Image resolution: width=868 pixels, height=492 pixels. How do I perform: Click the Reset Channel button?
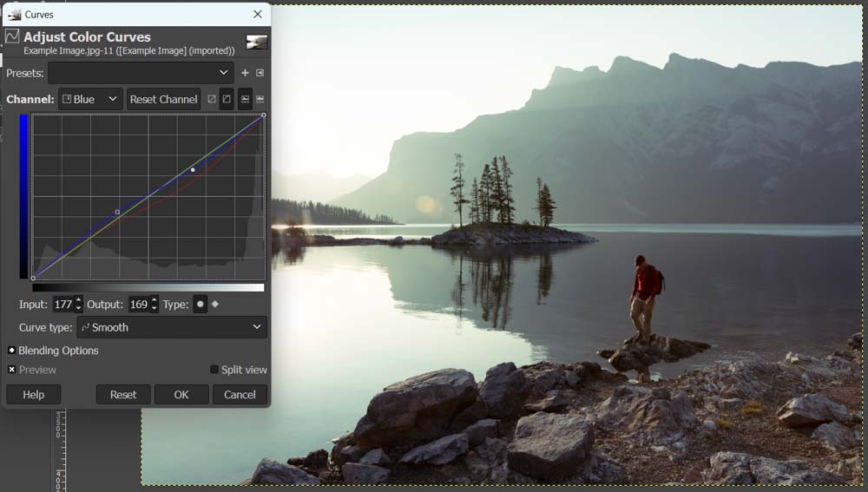[x=163, y=99]
